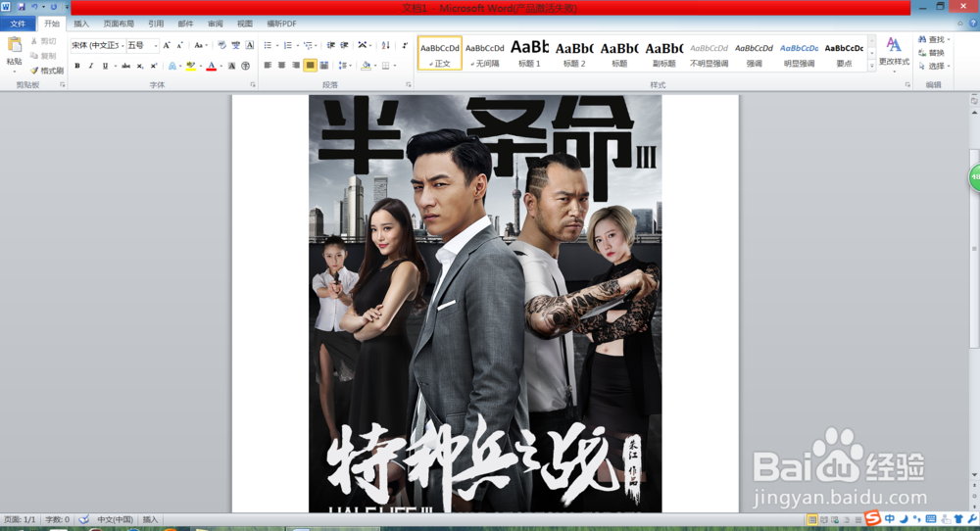The image size is (980, 531).
Task: Click font color red A swatch
Action: coord(212,66)
